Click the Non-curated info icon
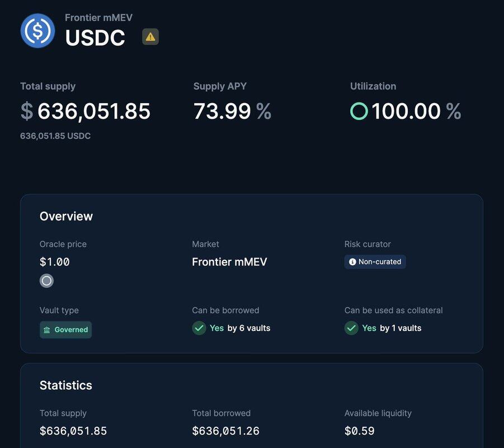The width and height of the screenshot is (504, 448). [352, 262]
